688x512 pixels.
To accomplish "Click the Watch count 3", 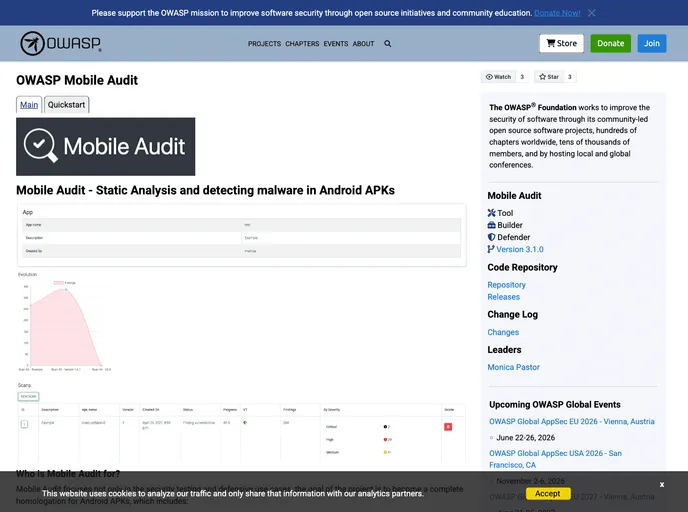I will [x=522, y=77].
